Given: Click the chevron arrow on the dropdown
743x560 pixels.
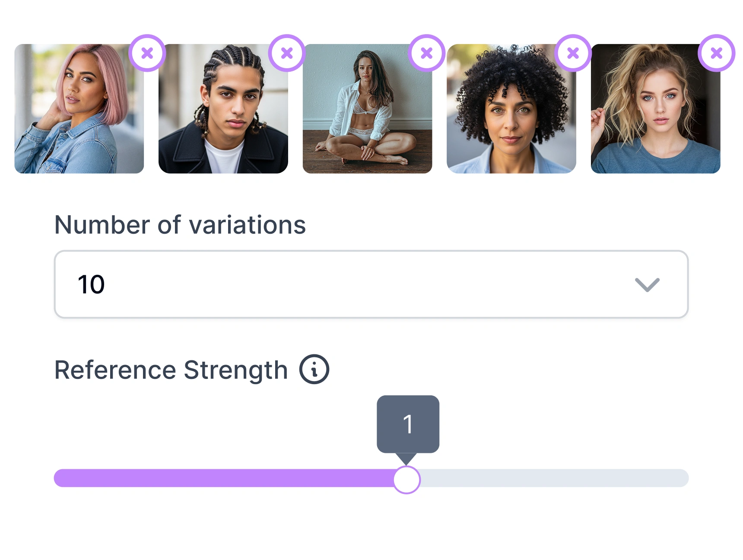Looking at the screenshot, I should (x=647, y=284).
